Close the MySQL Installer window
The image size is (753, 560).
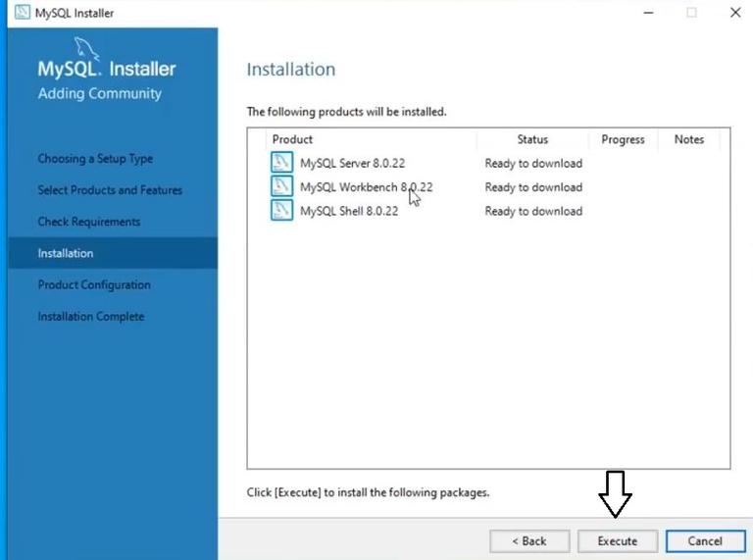[x=735, y=13]
